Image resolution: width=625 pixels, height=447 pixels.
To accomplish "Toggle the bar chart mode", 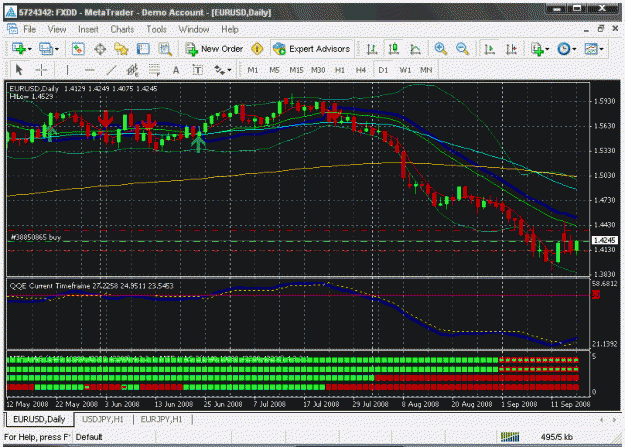I will (x=372, y=49).
